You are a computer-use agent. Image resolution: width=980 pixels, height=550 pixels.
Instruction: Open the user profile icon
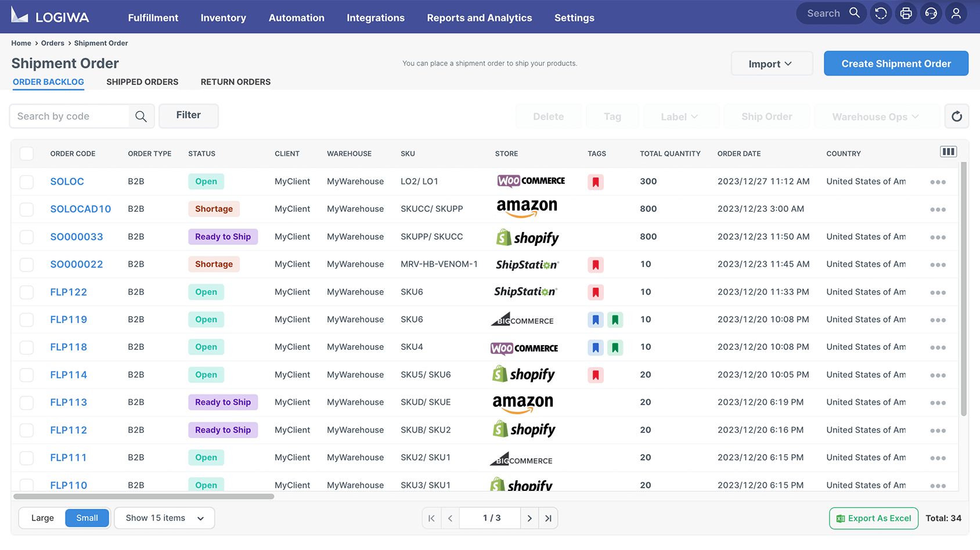click(956, 13)
